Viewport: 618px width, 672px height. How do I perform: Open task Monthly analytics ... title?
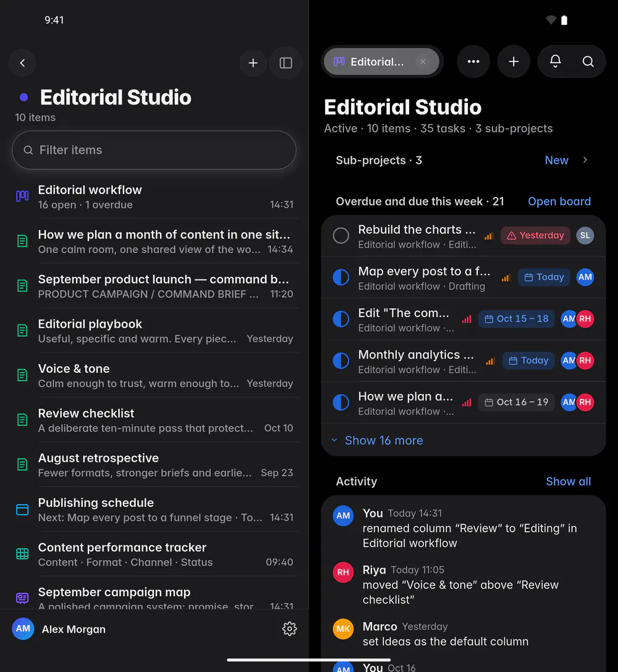416,354
